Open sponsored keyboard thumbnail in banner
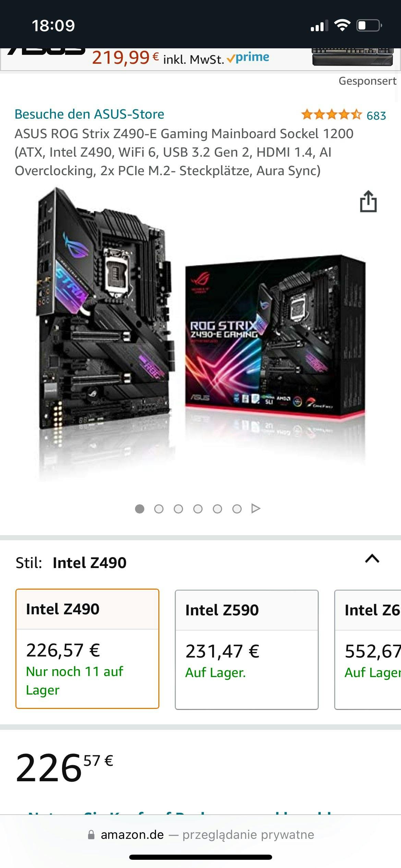 coord(353,57)
